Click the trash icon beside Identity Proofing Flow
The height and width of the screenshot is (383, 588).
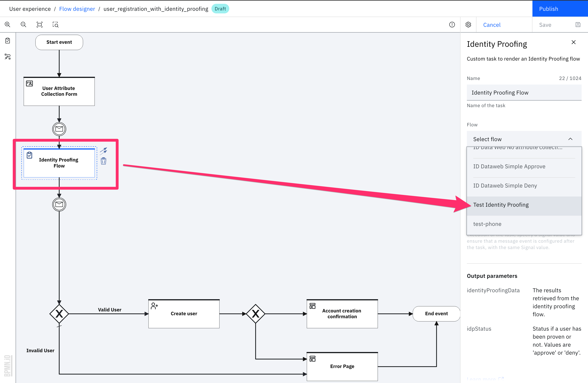click(x=104, y=161)
